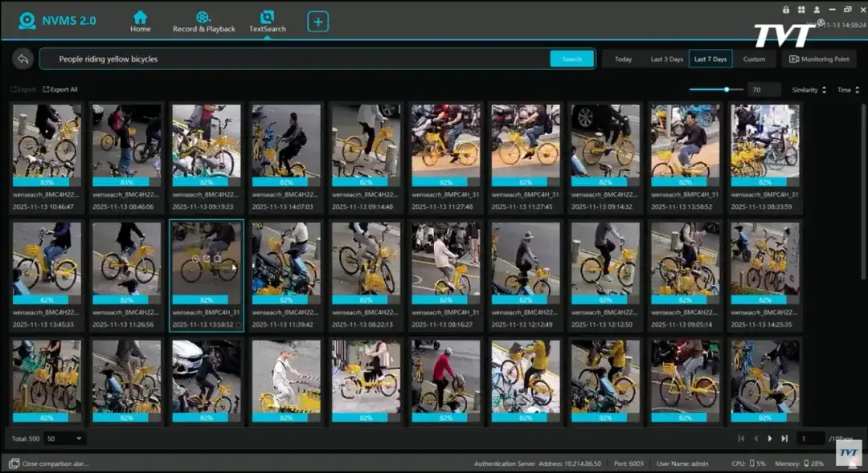Switch to the TextSearch tab

(268, 21)
